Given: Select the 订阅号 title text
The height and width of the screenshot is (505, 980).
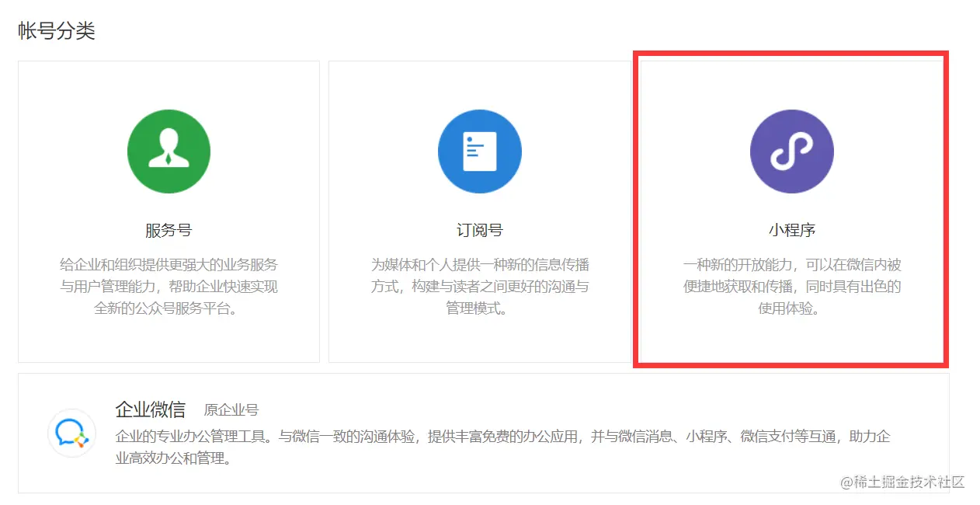Looking at the screenshot, I should click(x=479, y=230).
